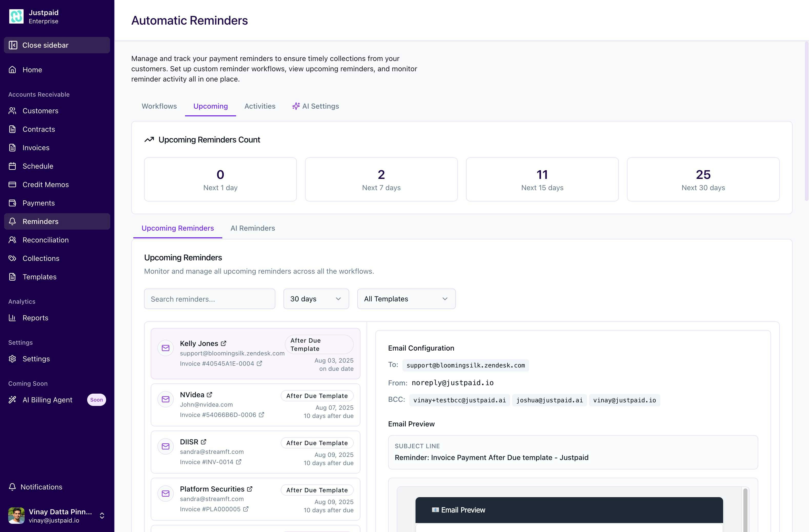Select the Schedule calendar icon
The width and height of the screenshot is (809, 532).
click(x=12, y=166)
